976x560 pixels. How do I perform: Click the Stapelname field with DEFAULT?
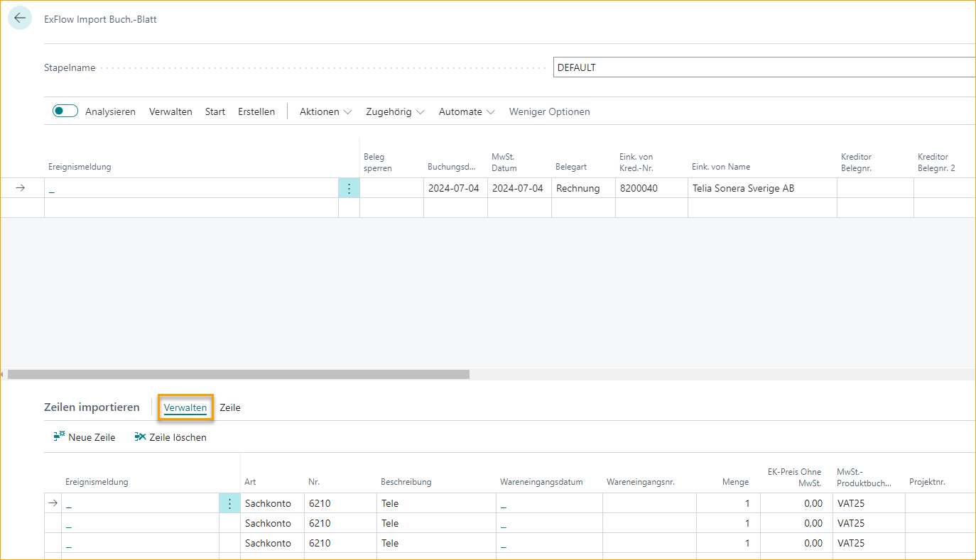click(x=764, y=67)
